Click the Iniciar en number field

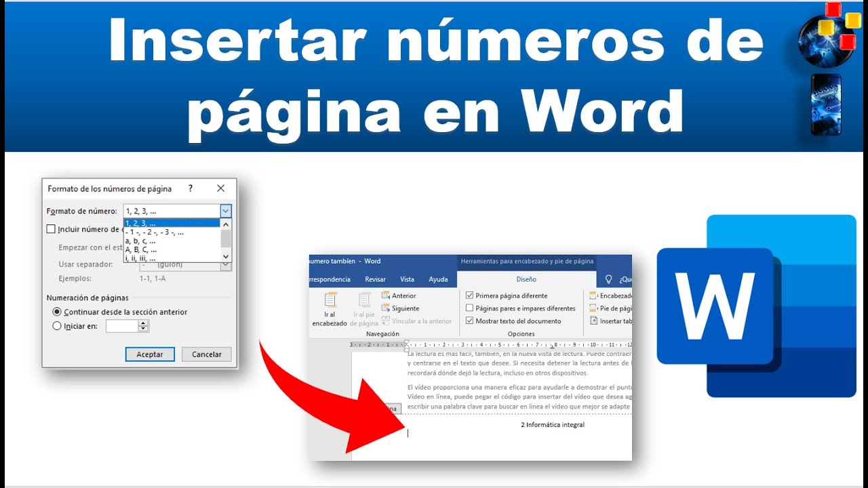tap(122, 326)
